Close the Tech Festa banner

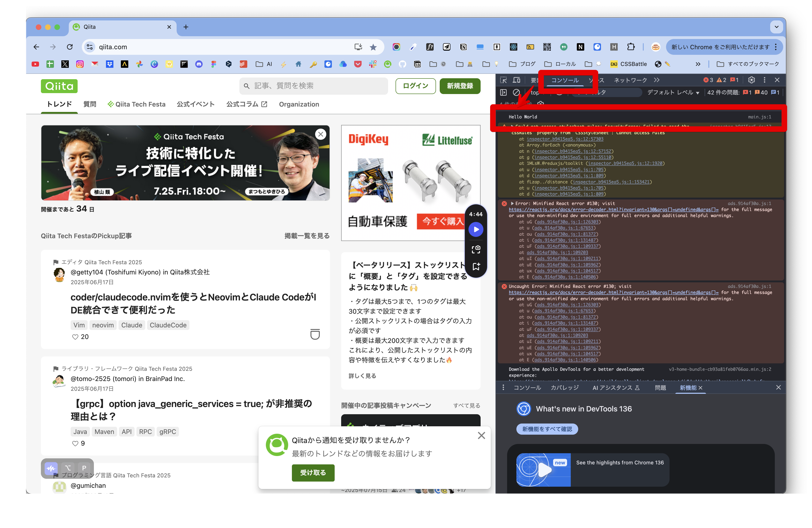[320, 134]
